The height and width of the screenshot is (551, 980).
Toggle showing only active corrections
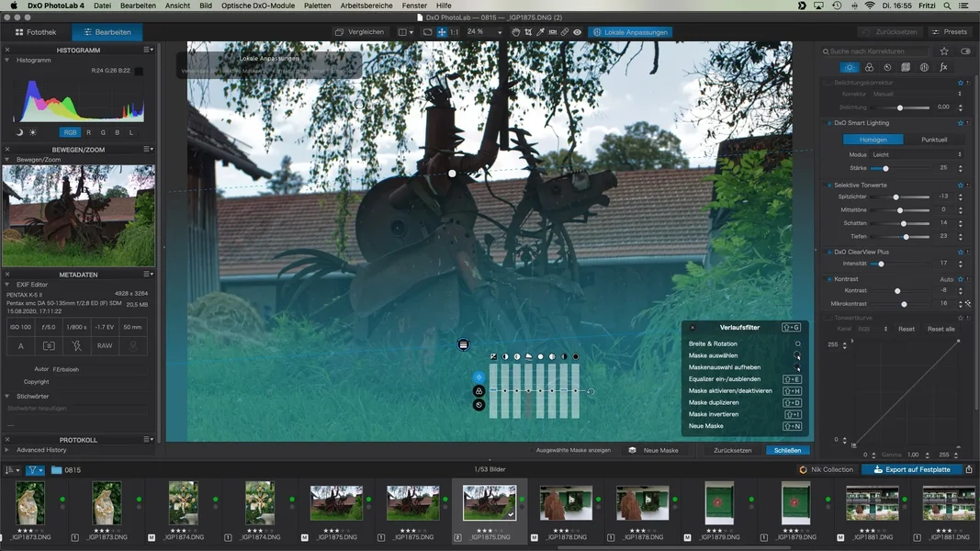point(965,51)
